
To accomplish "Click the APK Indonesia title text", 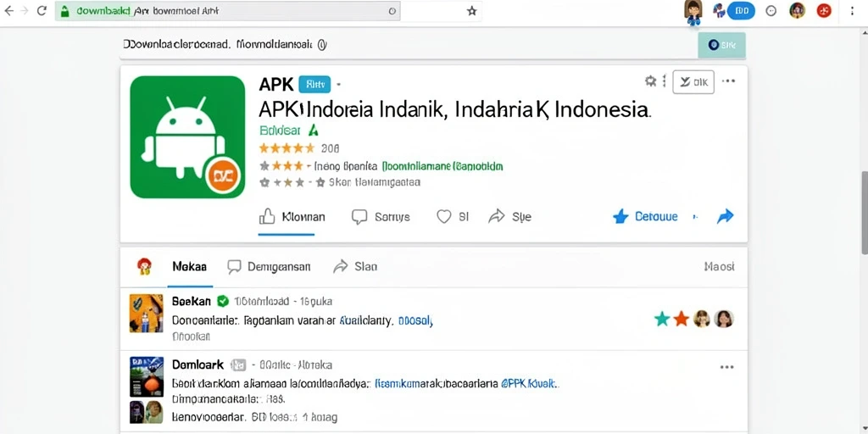I will (x=455, y=109).
